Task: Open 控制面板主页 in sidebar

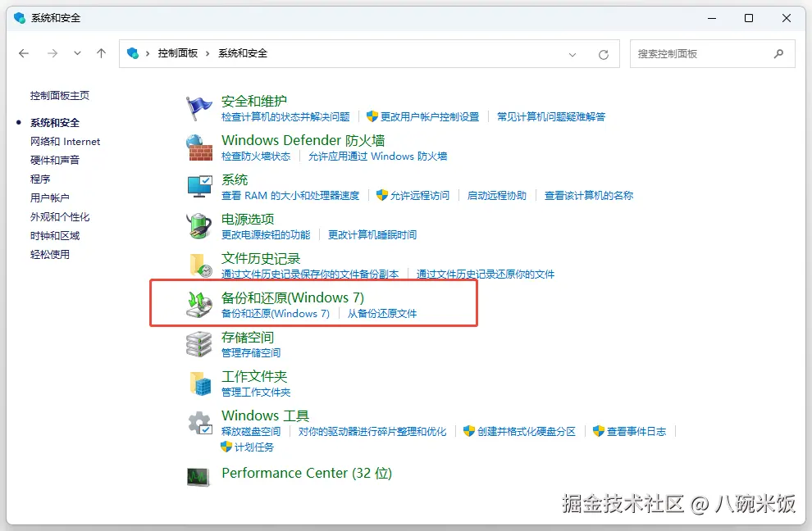Action: click(x=60, y=96)
